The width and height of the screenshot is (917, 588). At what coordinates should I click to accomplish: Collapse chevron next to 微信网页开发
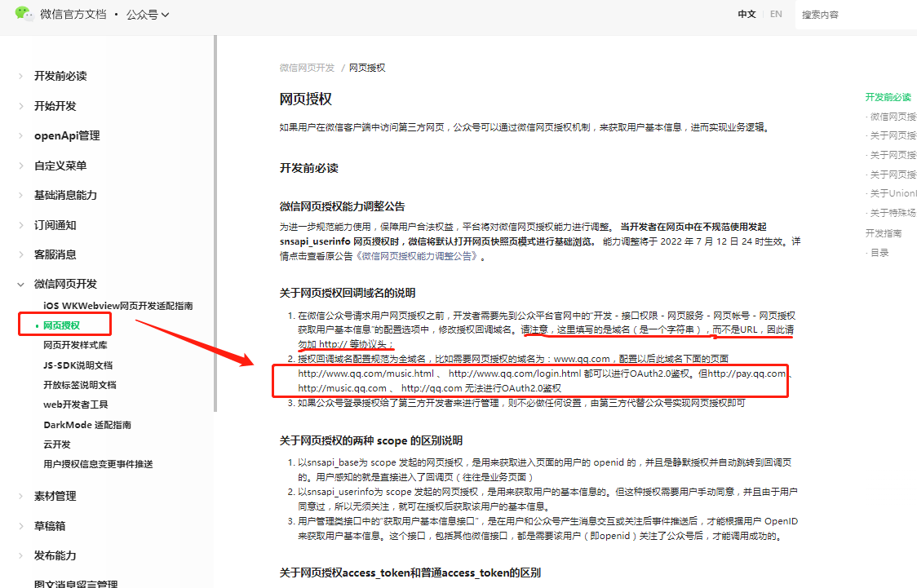(x=21, y=284)
